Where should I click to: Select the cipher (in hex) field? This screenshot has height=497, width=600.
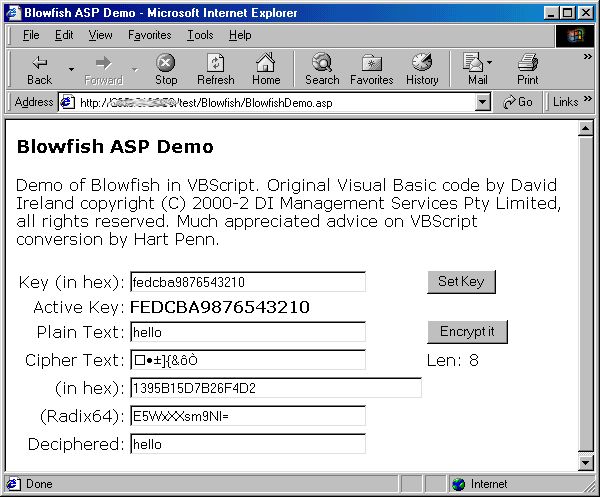(x=276, y=388)
